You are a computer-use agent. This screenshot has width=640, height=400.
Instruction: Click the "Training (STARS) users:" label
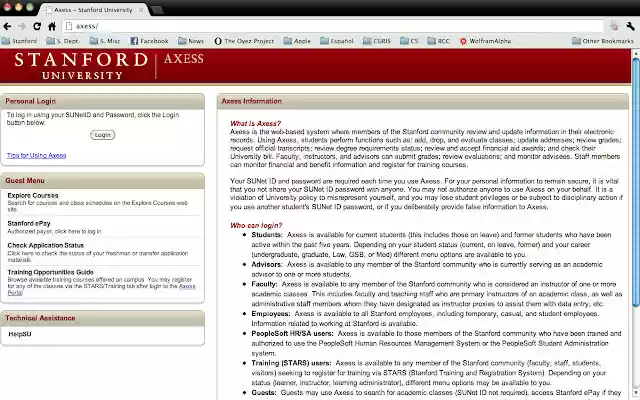click(x=291, y=363)
